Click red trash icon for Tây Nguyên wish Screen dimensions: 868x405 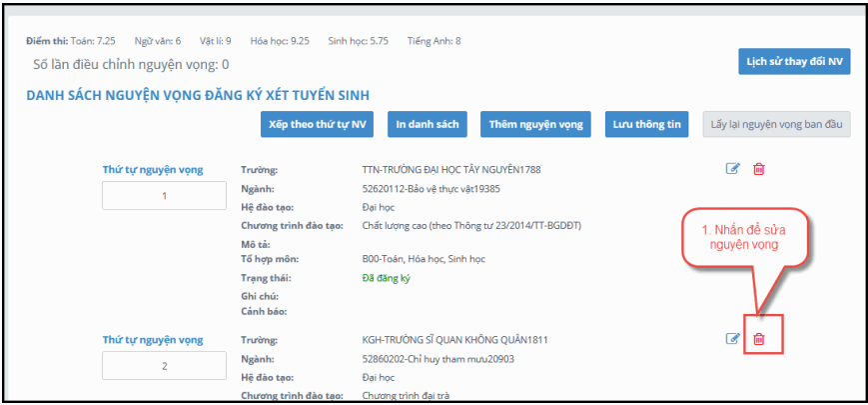pyautogui.click(x=759, y=169)
